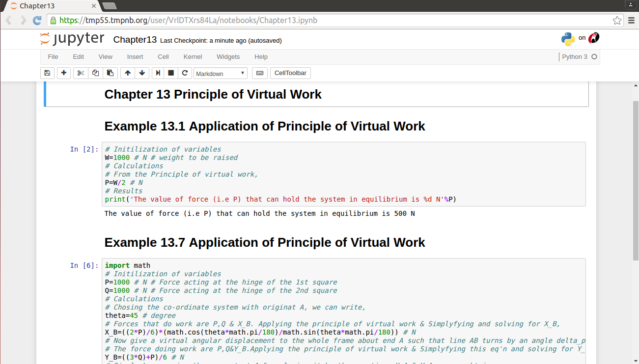
Task: Close the Chapter13 browser tab
Action: click(94, 6)
